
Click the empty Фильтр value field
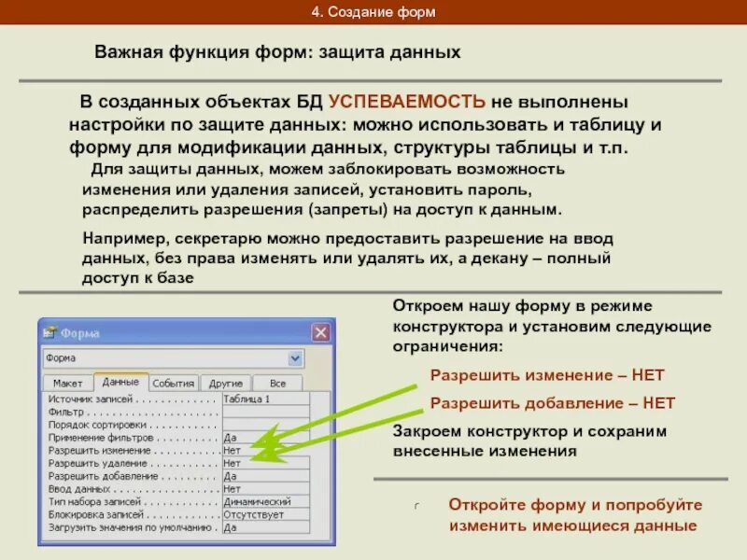coord(266,412)
